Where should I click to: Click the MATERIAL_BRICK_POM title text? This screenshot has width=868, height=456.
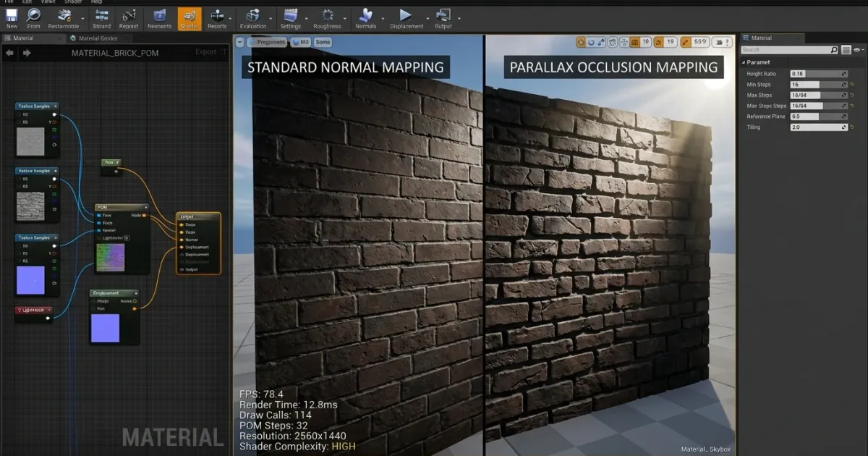[x=114, y=53]
